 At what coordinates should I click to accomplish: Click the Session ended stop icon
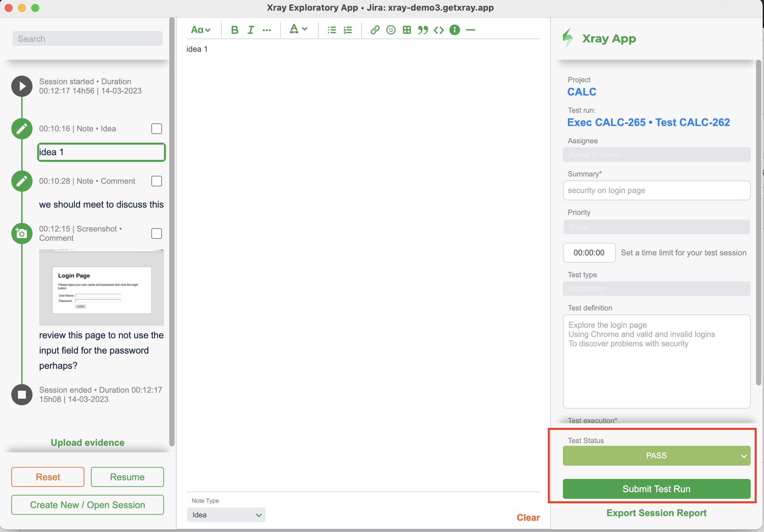[x=22, y=395]
